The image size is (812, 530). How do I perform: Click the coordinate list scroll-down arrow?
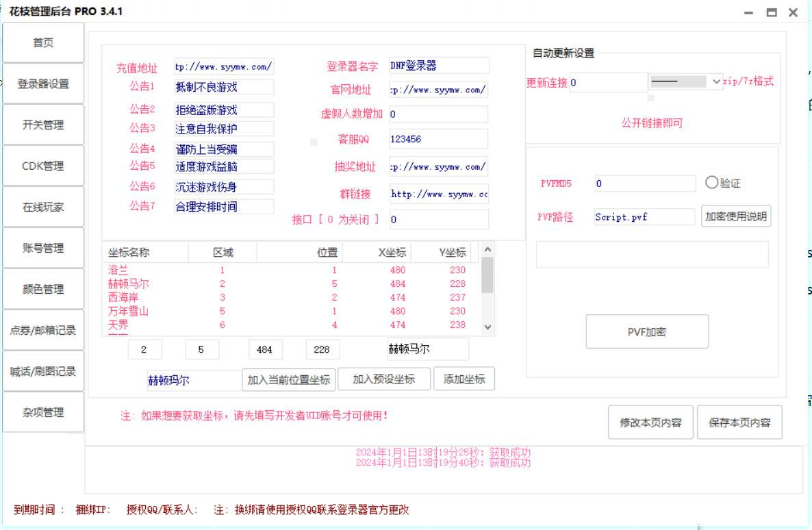coord(487,327)
